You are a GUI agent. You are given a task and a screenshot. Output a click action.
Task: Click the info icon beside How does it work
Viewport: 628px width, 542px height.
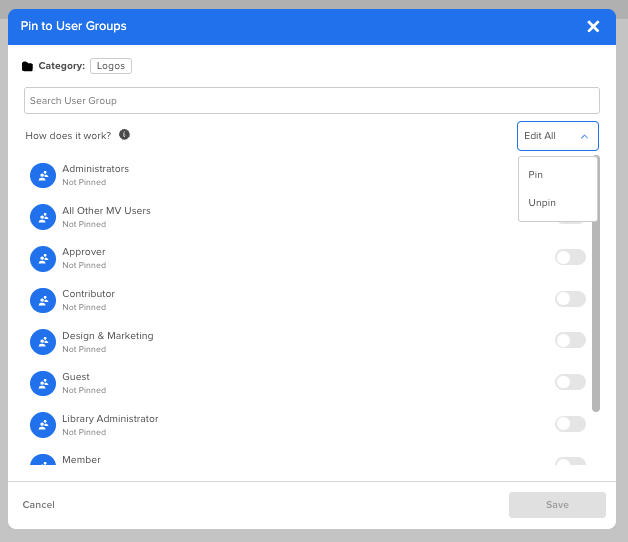tap(125, 135)
